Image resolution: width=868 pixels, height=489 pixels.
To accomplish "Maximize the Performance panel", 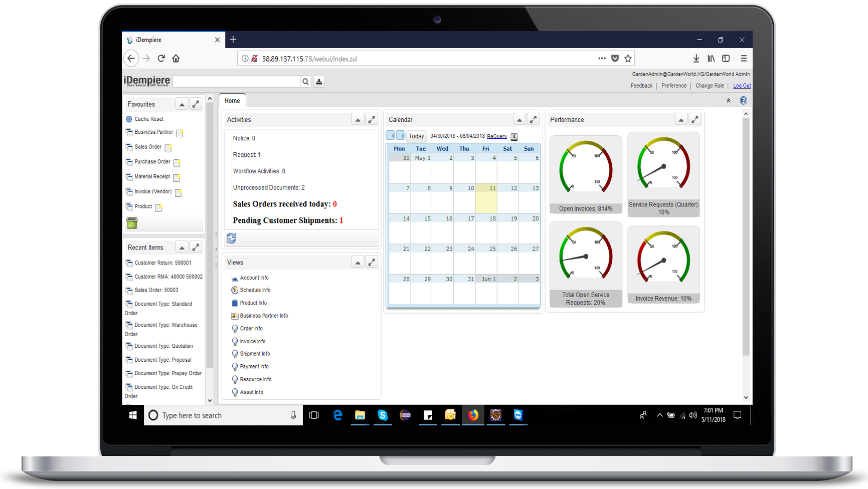I will pyautogui.click(x=695, y=120).
